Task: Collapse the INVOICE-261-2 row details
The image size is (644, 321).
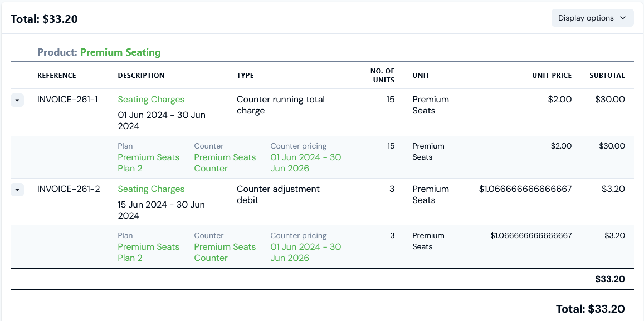Action: pyautogui.click(x=17, y=190)
